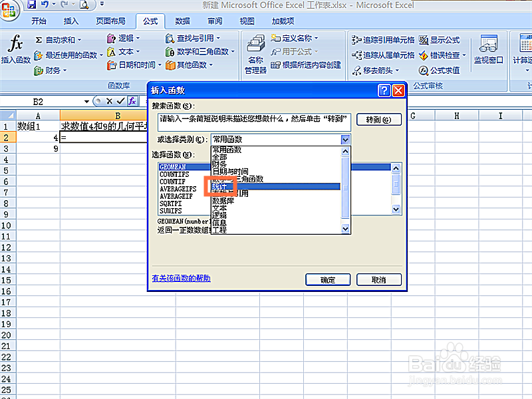Click Remove Arrows (移去箭头)
Image resolution: width=532 pixels, height=399 pixels.
point(375,70)
